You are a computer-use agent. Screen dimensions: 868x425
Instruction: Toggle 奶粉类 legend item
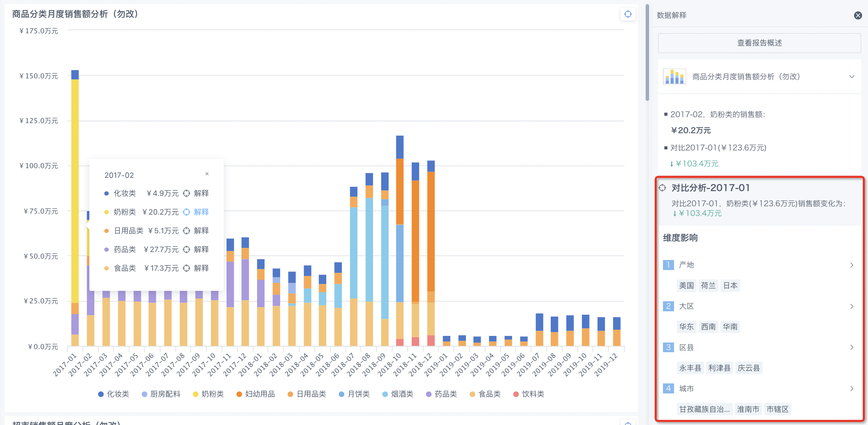(x=208, y=394)
